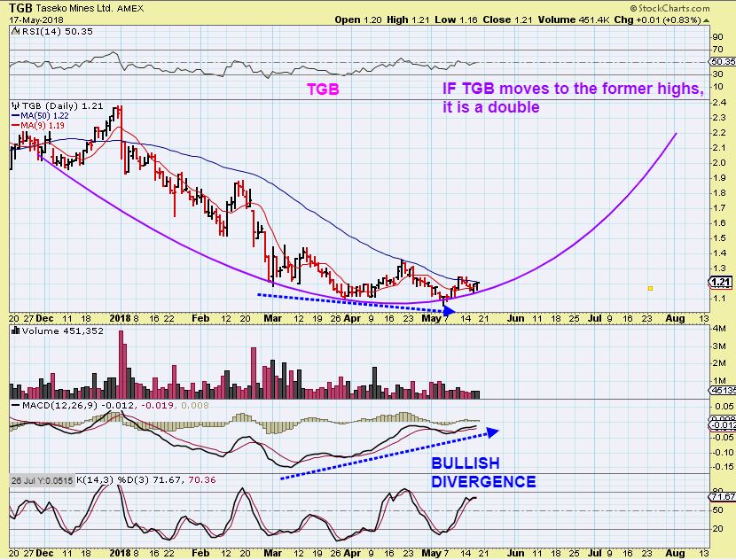Click the 4M volume axis label

point(719,329)
